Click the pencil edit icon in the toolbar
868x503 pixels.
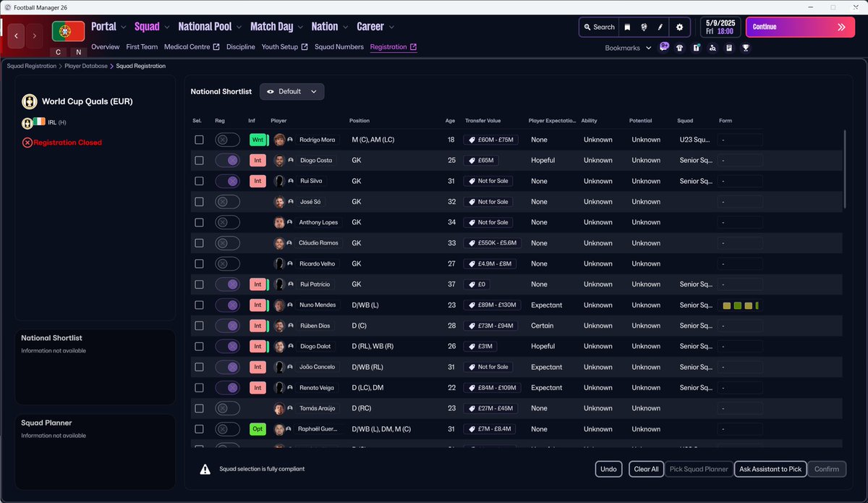(x=660, y=27)
